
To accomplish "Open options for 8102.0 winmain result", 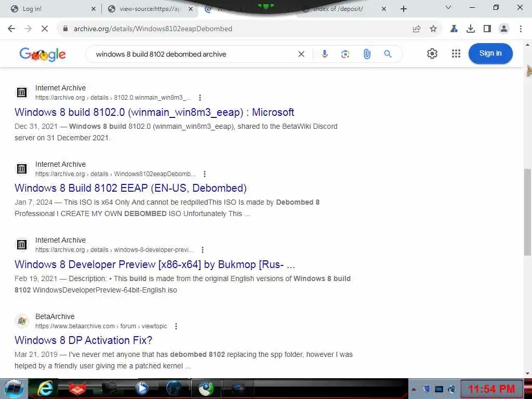I will point(200,98).
